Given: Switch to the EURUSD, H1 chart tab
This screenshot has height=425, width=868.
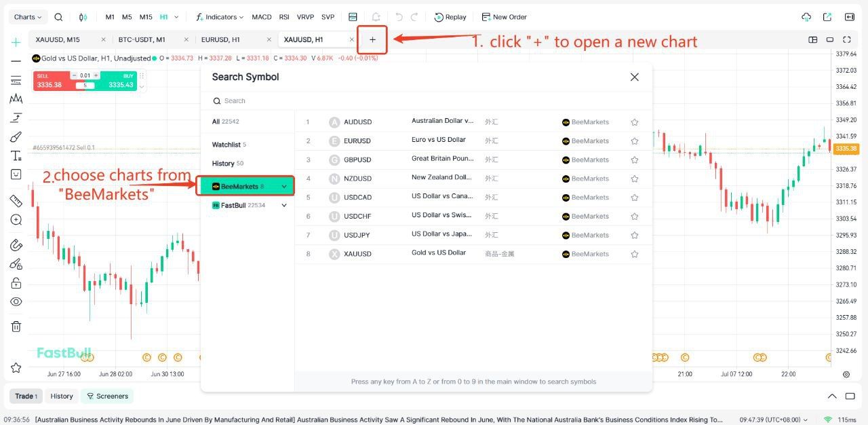Looking at the screenshot, I should [220, 39].
